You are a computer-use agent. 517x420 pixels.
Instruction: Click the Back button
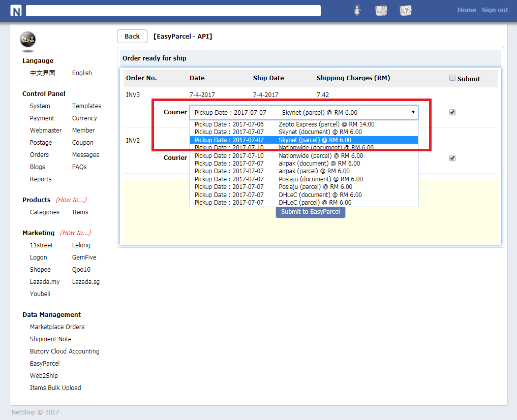point(132,36)
